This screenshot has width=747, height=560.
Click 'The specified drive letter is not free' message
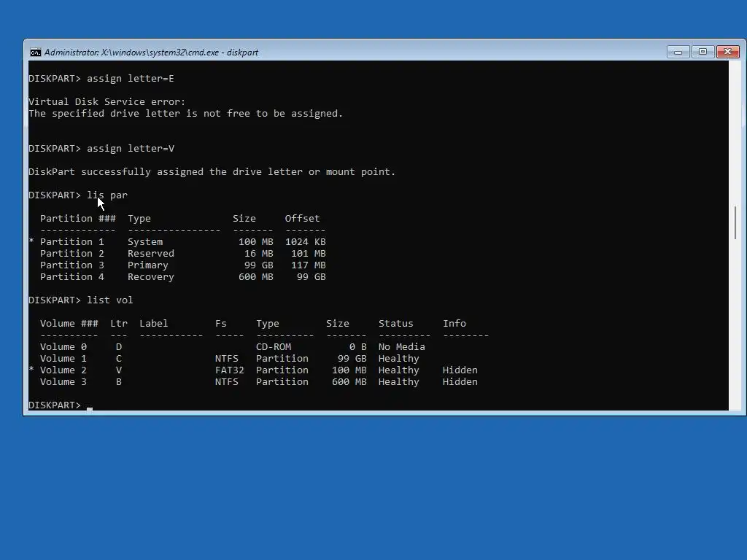pyautogui.click(x=186, y=113)
